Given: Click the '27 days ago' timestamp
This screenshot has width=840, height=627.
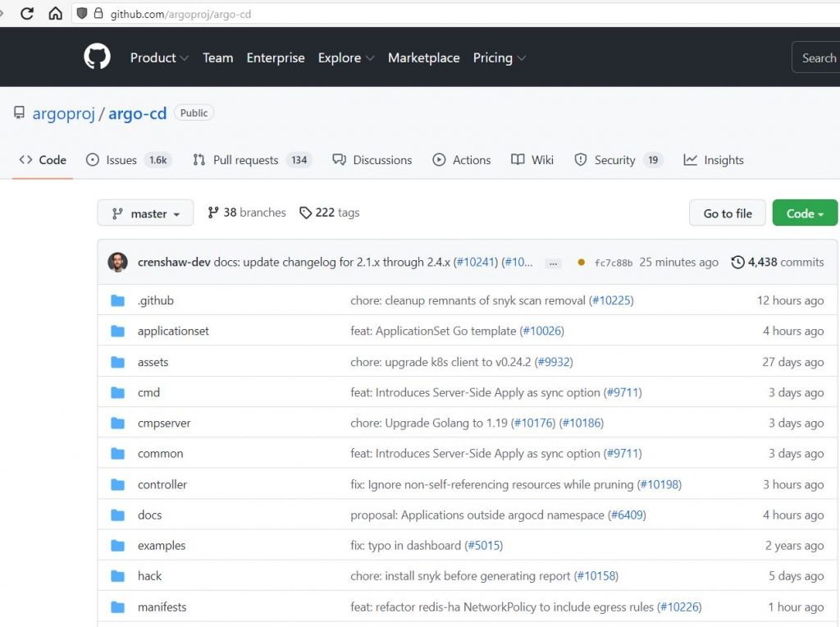Looking at the screenshot, I should 793,362.
